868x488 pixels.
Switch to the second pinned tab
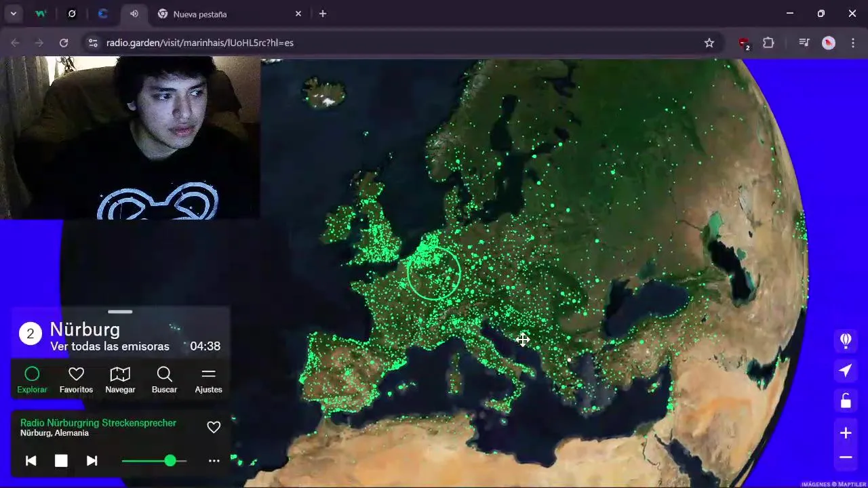click(x=72, y=14)
